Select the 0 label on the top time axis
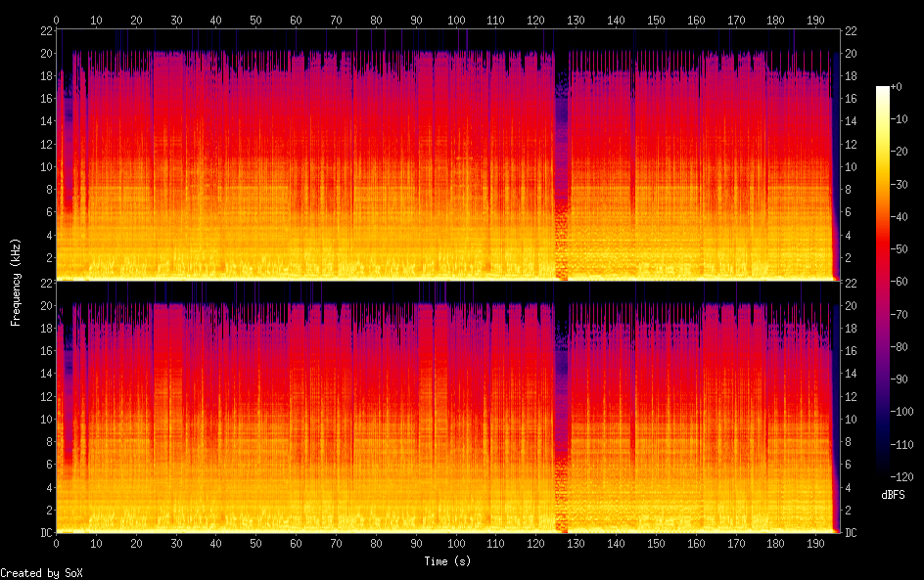 pos(56,20)
